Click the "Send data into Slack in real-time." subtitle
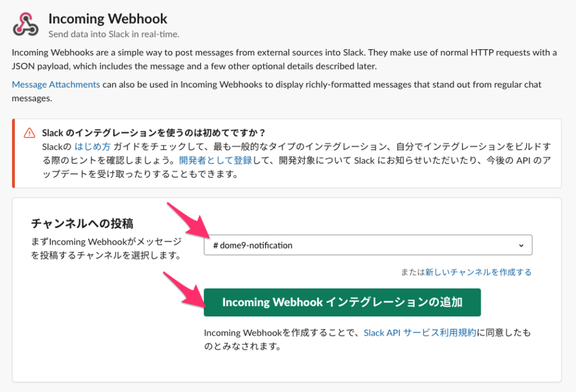This screenshot has height=392, width=576. (x=114, y=34)
